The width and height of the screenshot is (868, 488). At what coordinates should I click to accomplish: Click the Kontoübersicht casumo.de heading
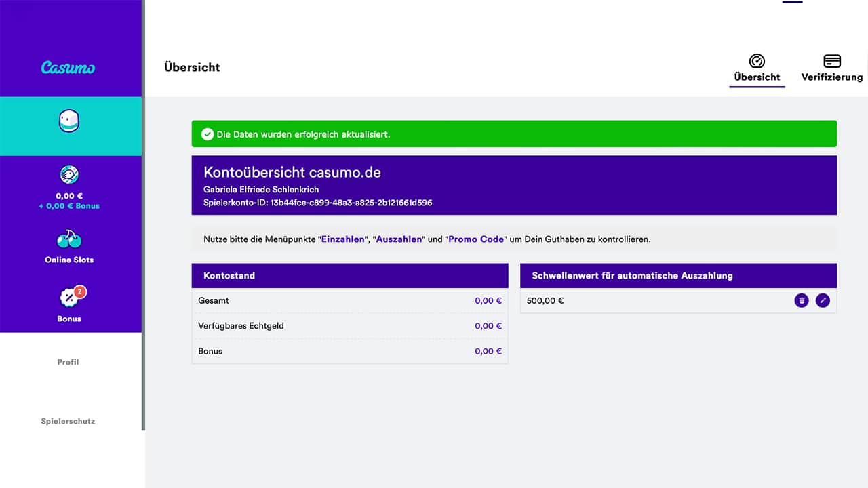pos(292,172)
